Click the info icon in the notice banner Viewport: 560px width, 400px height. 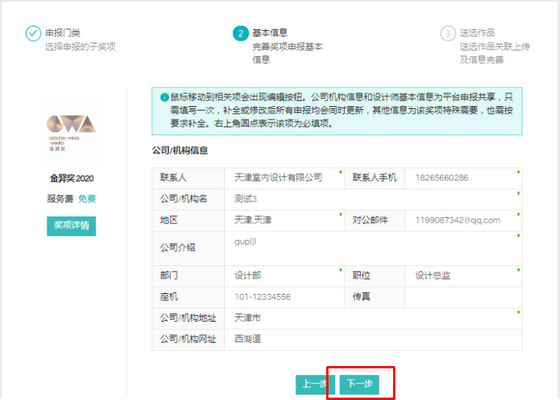pyautogui.click(x=164, y=97)
